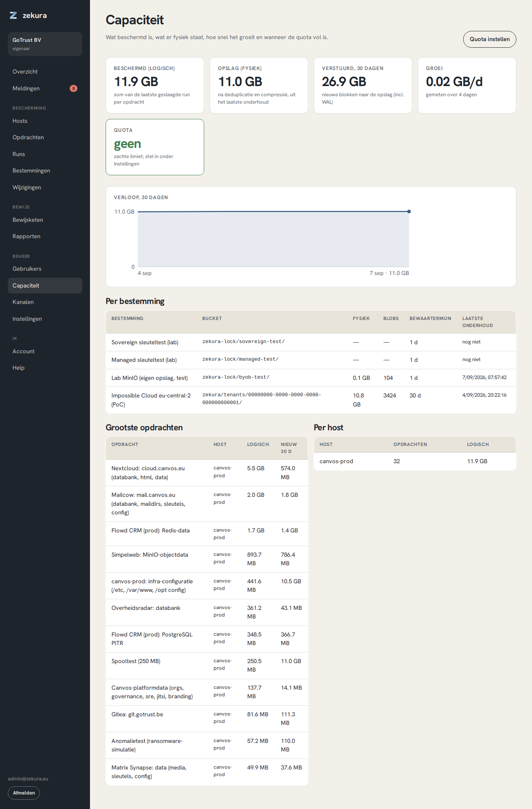Image resolution: width=532 pixels, height=809 pixels.
Task: Open the Opdrachten page
Action: pos(45,137)
